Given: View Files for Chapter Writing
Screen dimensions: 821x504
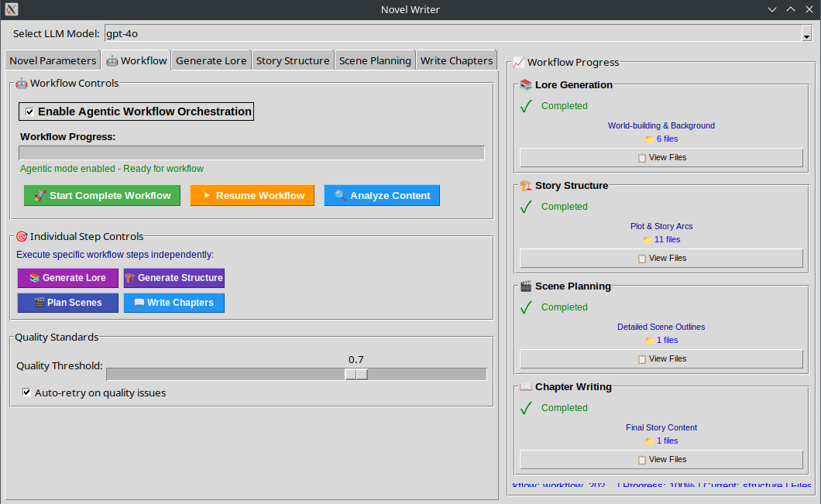Looking at the screenshot, I should tap(661, 460).
